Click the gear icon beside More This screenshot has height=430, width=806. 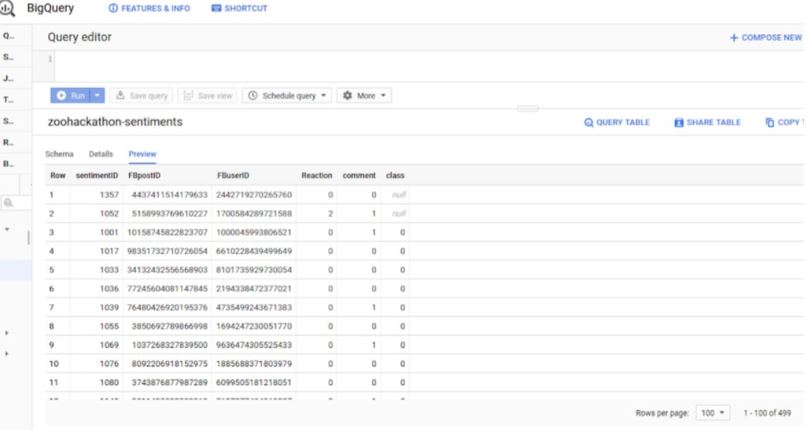tap(347, 96)
